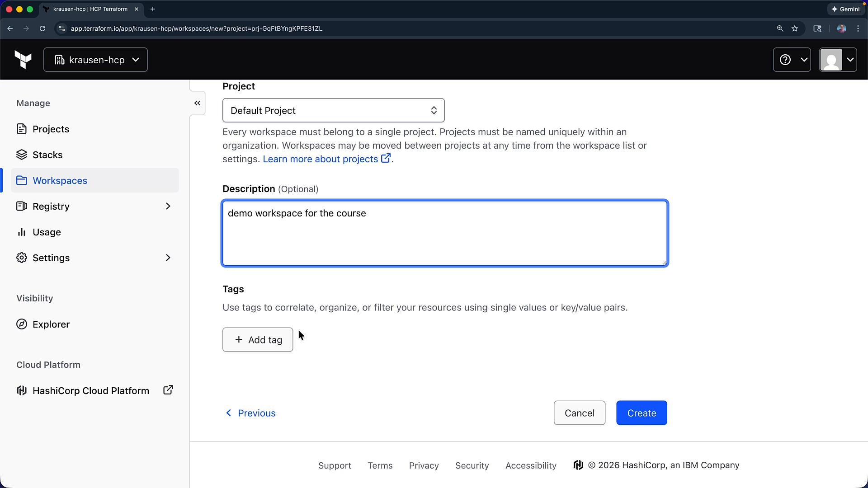Viewport: 868px width, 488px height.
Task: Click the Usage bar chart icon
Action: [x=22, y=232]
